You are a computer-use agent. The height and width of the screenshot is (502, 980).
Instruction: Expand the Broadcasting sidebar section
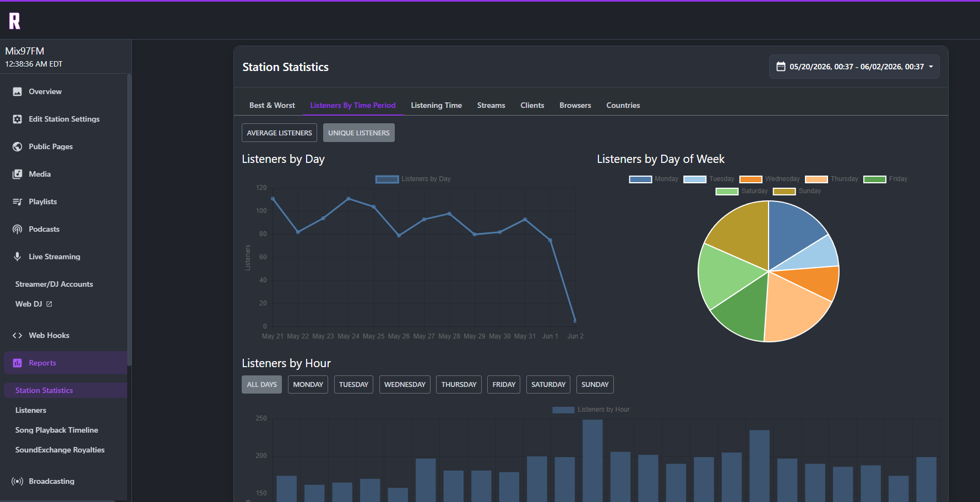click(66, 481)
